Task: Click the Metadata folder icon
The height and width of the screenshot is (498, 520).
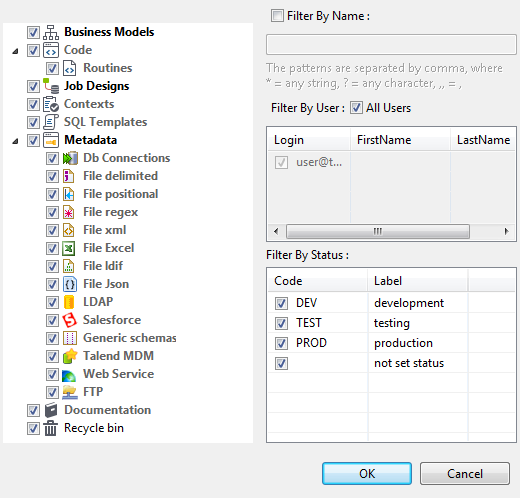Action: [x=51, y=140]
